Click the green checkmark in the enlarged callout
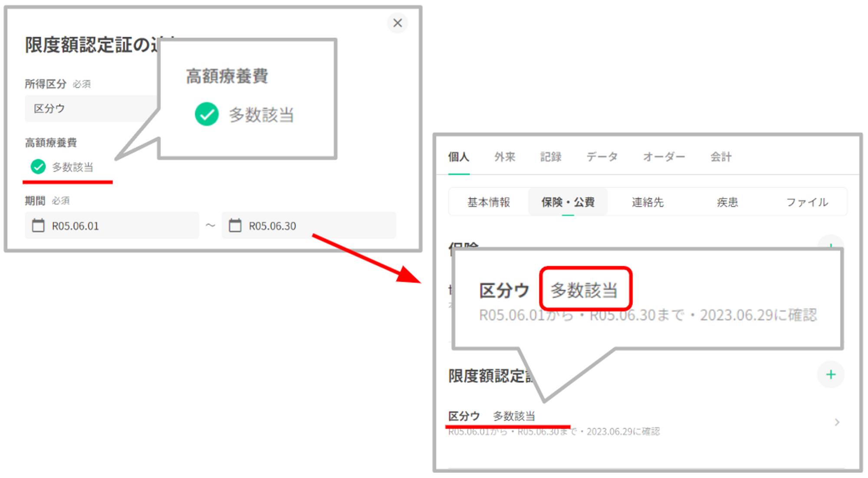Image resolution: width=868 pixels, height=478 pixels. pos(207,114)
